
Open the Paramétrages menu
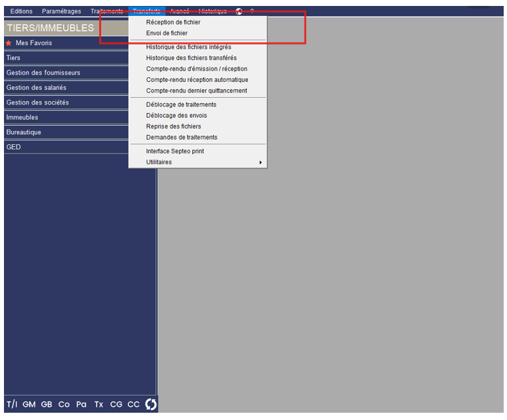[x=61, y=11]
